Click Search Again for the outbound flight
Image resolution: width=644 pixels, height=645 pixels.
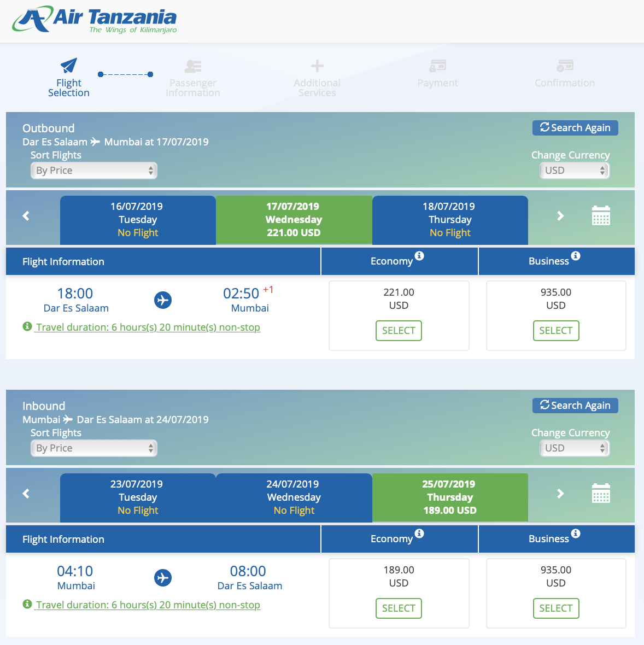click(x=575, y=127)
